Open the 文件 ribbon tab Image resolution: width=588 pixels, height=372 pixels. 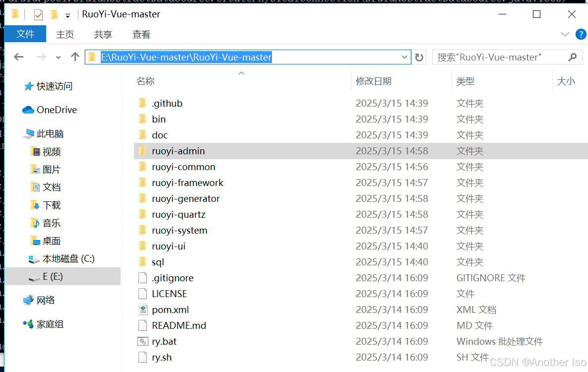click(x=25, y=34)
